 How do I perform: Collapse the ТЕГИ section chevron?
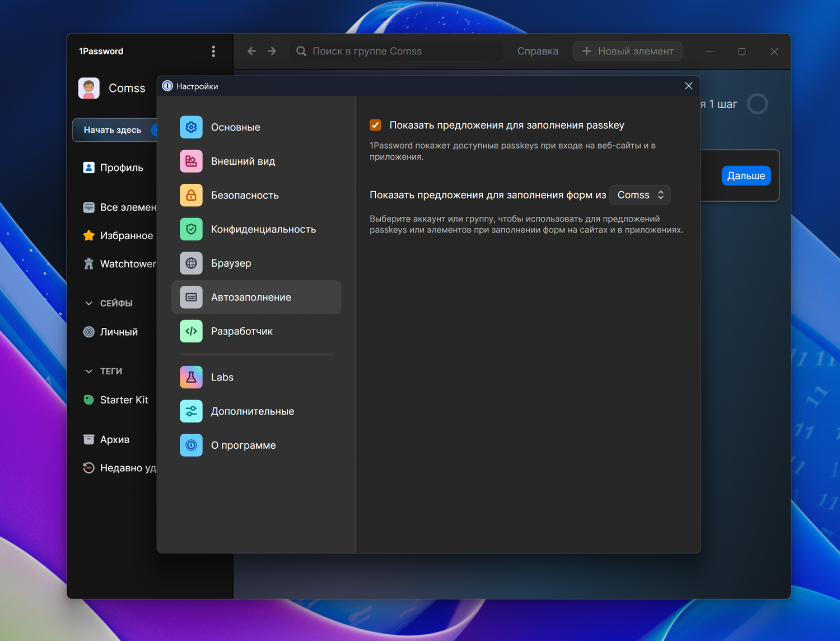coord(88,371)
